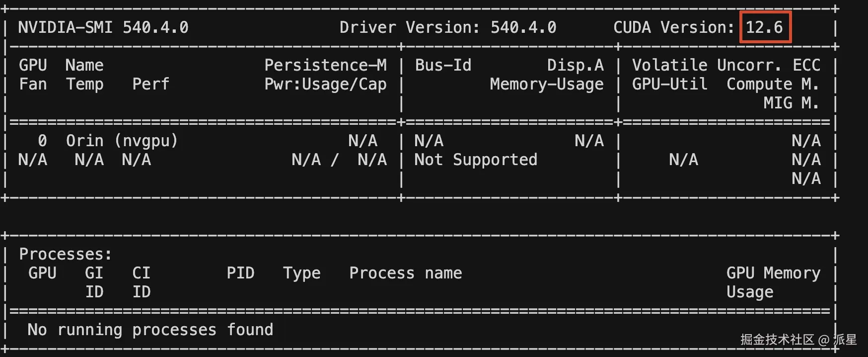Click the Not Supported memory usage text

coord(476,160)
